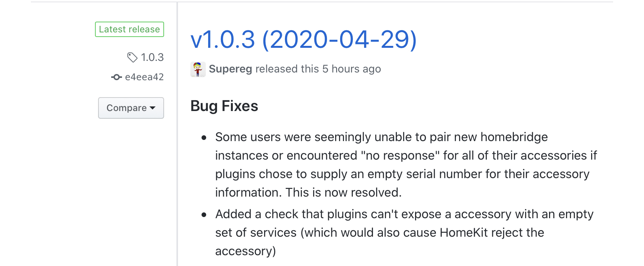Open the v1.0.3 (2020-04-29) release title

303,39
